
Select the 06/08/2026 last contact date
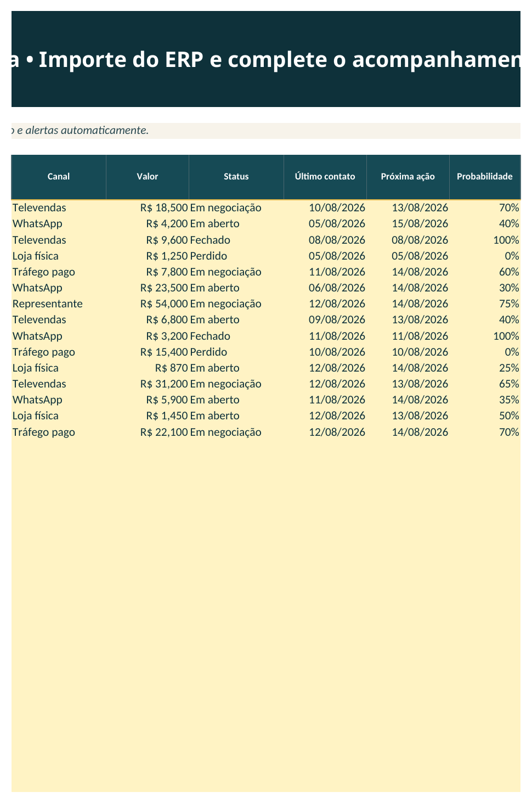(325, 288)
